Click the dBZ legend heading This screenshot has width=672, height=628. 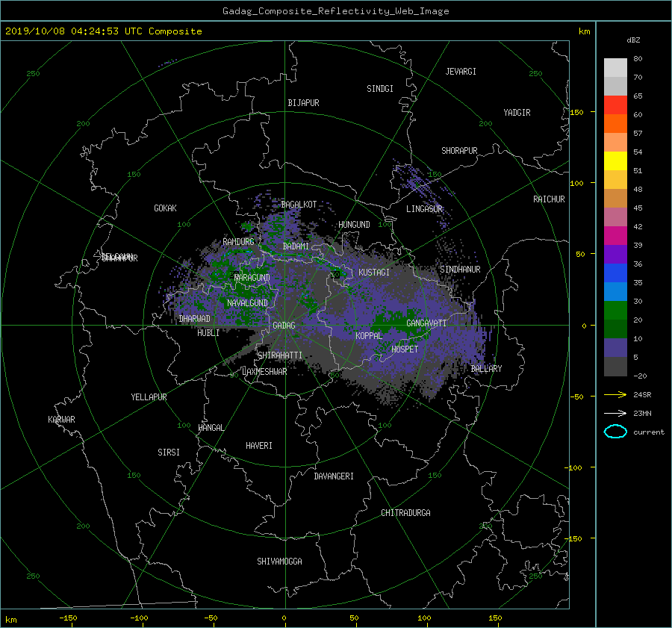(x=633, y=40)
